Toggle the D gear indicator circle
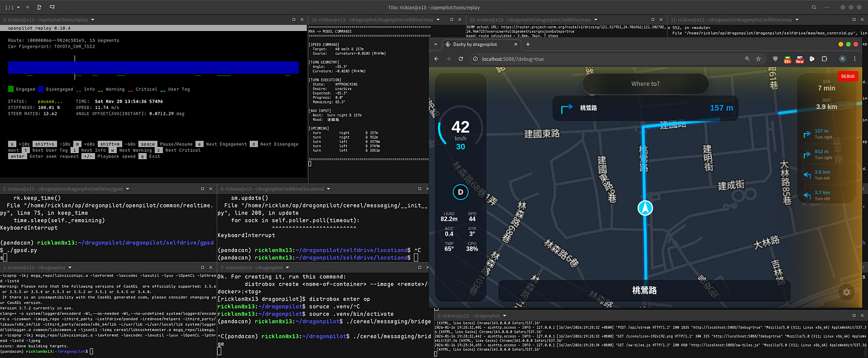The height and width of the screenshot is (358, 868). coord(460,192)
